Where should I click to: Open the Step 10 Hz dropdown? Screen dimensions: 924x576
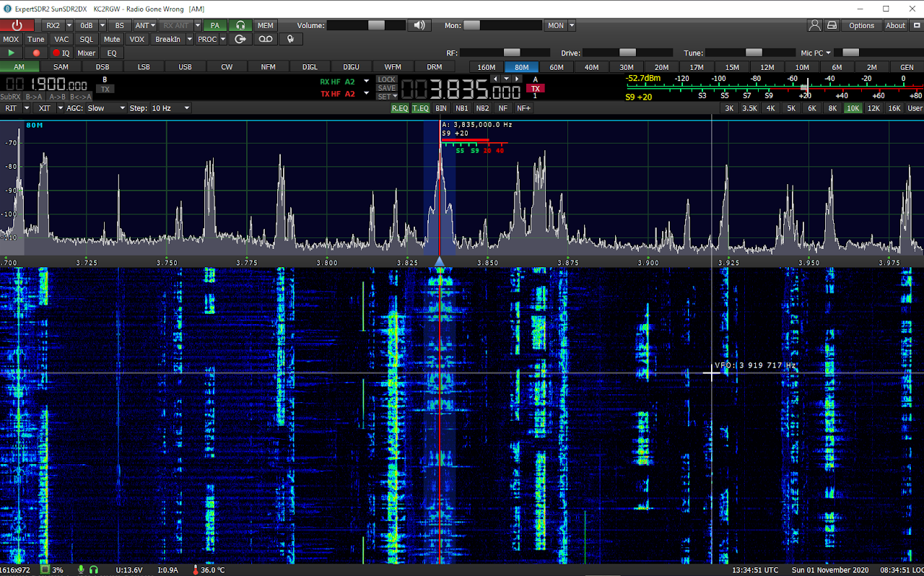(x=170, y=108)
